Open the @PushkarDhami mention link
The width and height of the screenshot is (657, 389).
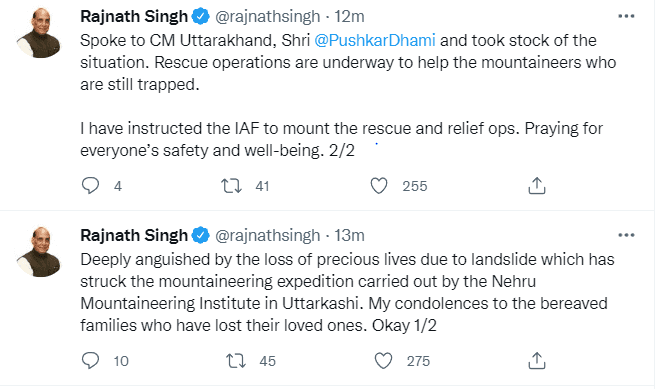click(375, 40)
